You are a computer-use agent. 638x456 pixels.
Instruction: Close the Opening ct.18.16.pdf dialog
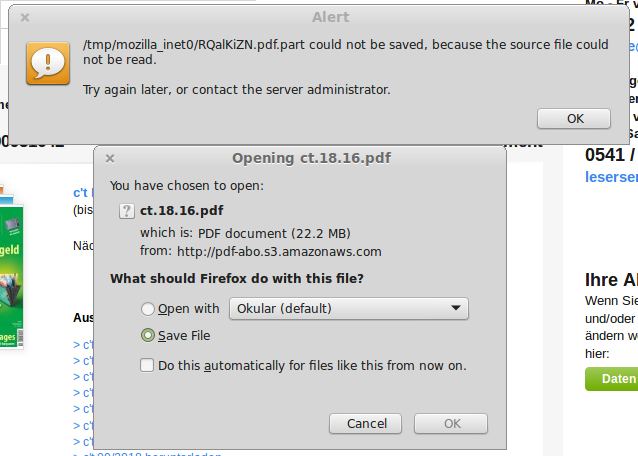[x=110, y=158]
